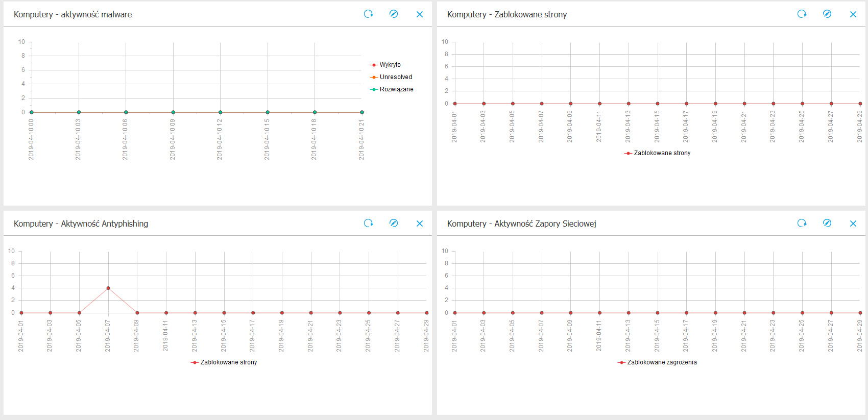Click the peak data point in the Antyphishing chart
The height and width of the screenshot is (420, 868).
pos(108,288)
